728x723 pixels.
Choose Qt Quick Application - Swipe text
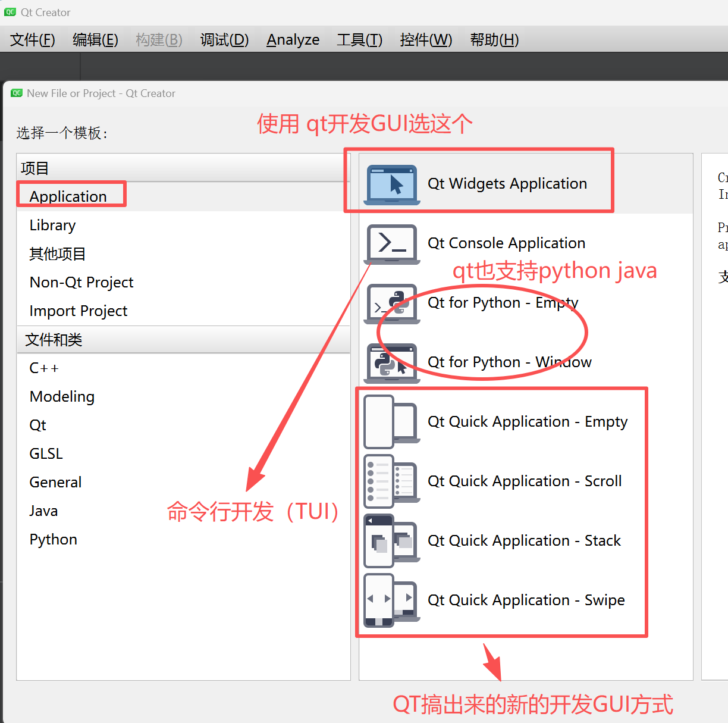pos(526,600)
